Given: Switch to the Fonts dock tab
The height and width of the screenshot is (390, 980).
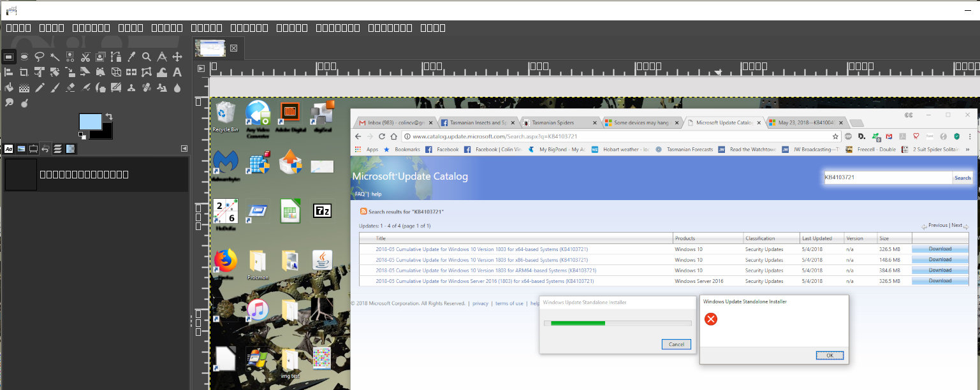Looking at the screenshot, I should coord(9,148).
